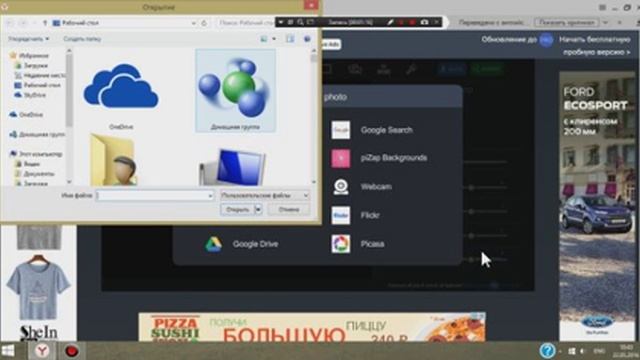This screenshot has height=360, width=640.
Task: Click the Google Search option in piZap
Action: point(372,130)
